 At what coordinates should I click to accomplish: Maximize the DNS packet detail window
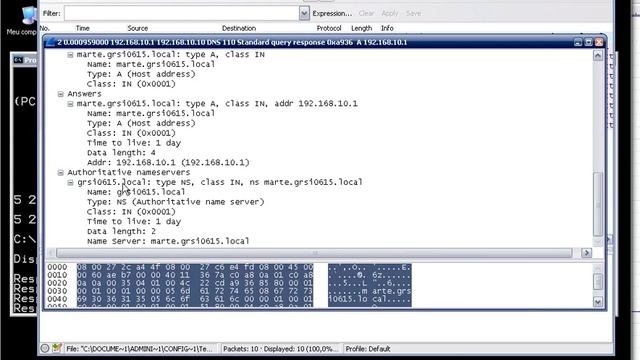589,42
